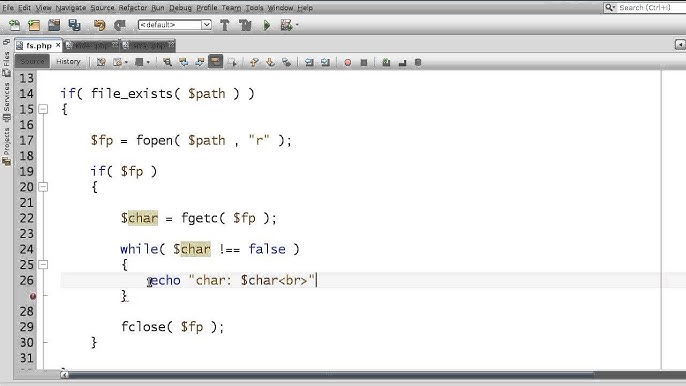Open the View menu
Image resolution: width=686 pixels, height=386 pixels.
[x=43, y=8]
